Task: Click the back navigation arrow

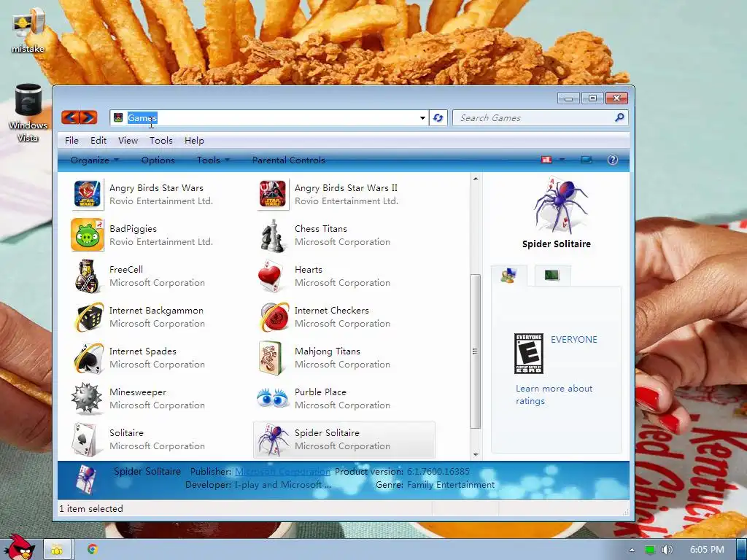Action: click(70, 117)
